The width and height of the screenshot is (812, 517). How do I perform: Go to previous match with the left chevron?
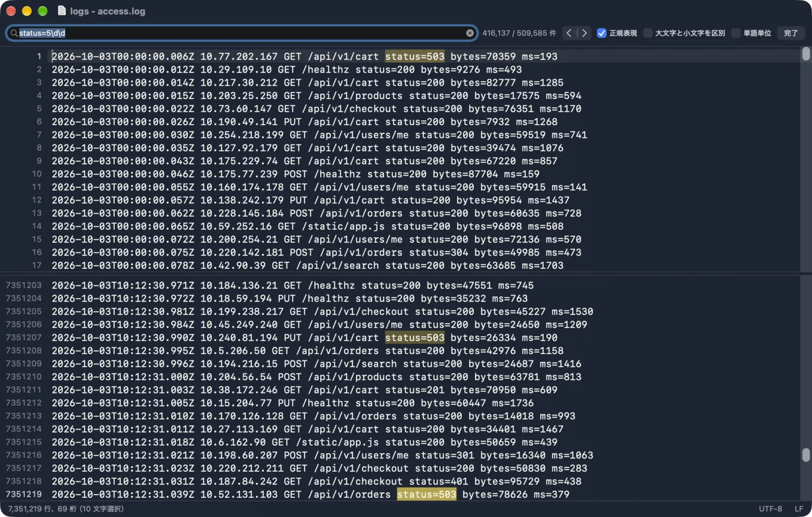tap(570, 33)
